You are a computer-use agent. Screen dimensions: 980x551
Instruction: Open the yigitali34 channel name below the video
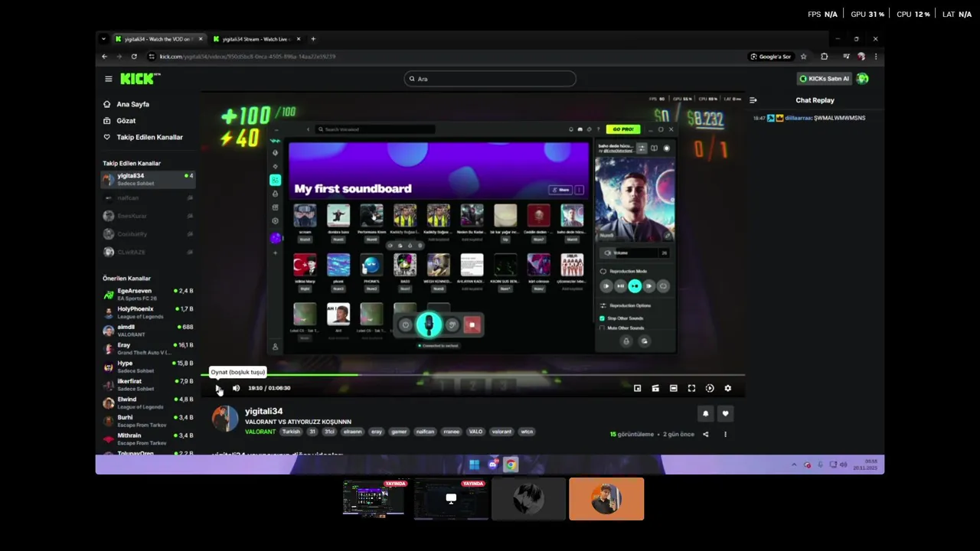[x=263, y=412]
